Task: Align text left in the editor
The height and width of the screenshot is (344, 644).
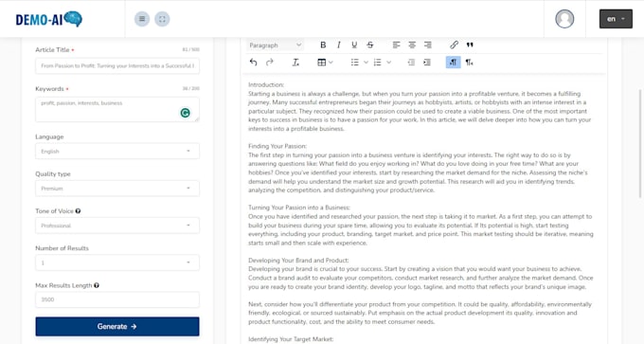Action: click(x=396, y=45)
